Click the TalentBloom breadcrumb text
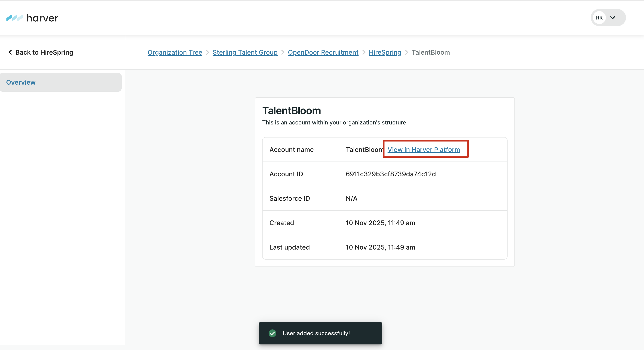Image resolution: width=644 pixels, height=350 pixels. pos(431,52)
